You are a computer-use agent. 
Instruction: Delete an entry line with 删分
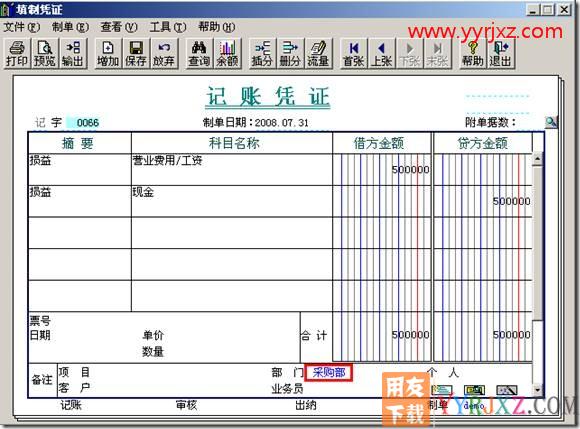pos(290,54)
